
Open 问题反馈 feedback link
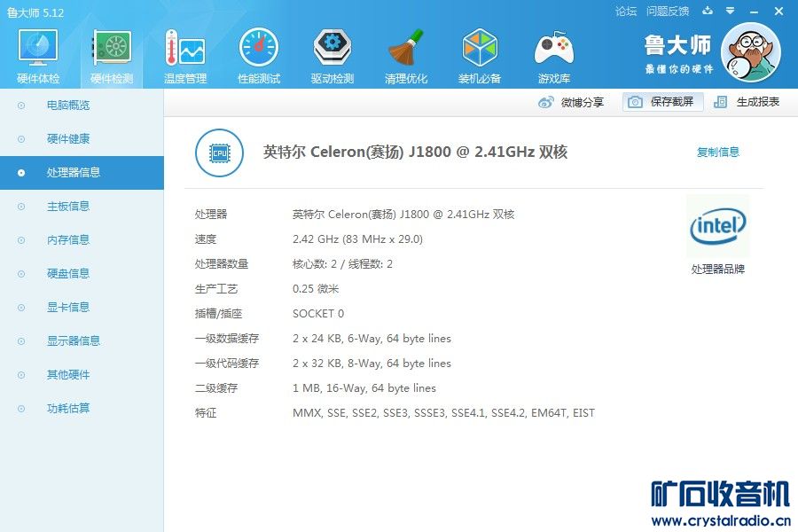pyautogui.click(x=668, y=12)
